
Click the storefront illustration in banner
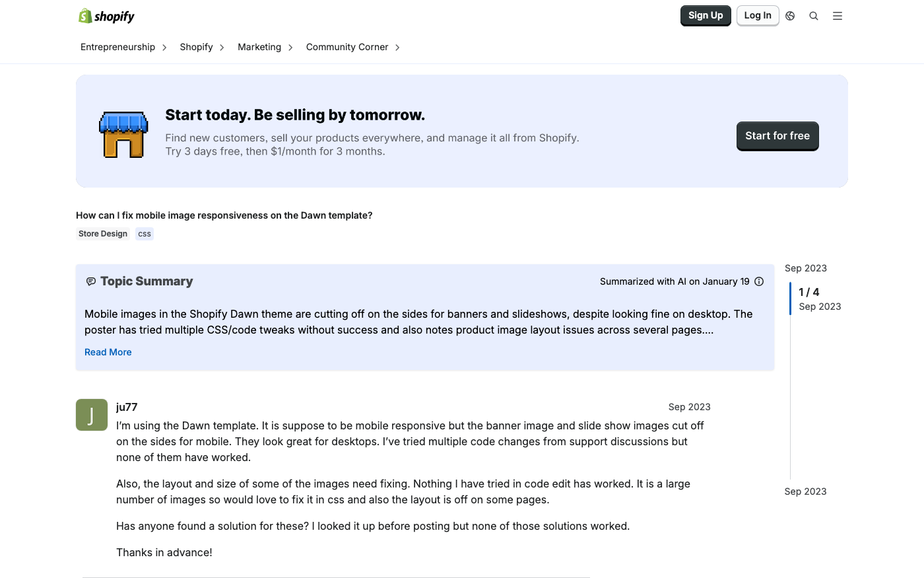tap(123, 135)
